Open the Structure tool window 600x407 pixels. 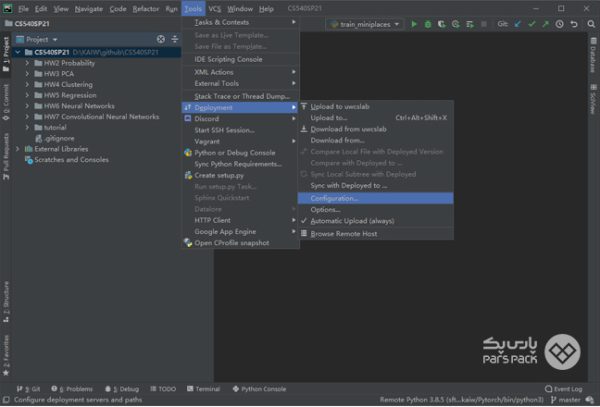[6, 301]
